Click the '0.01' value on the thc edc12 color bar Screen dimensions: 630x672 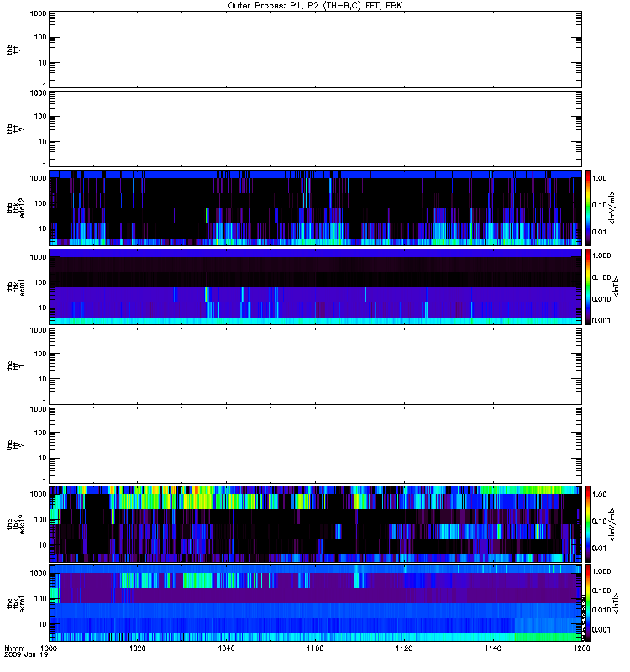click(x=599, y=549)
